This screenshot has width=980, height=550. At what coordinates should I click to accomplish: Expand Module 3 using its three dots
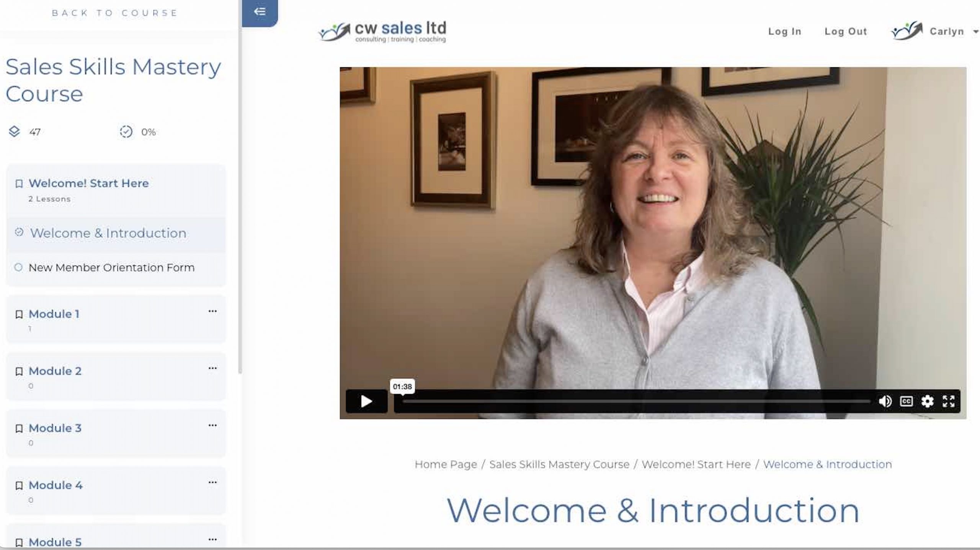[x=212, y=425]
